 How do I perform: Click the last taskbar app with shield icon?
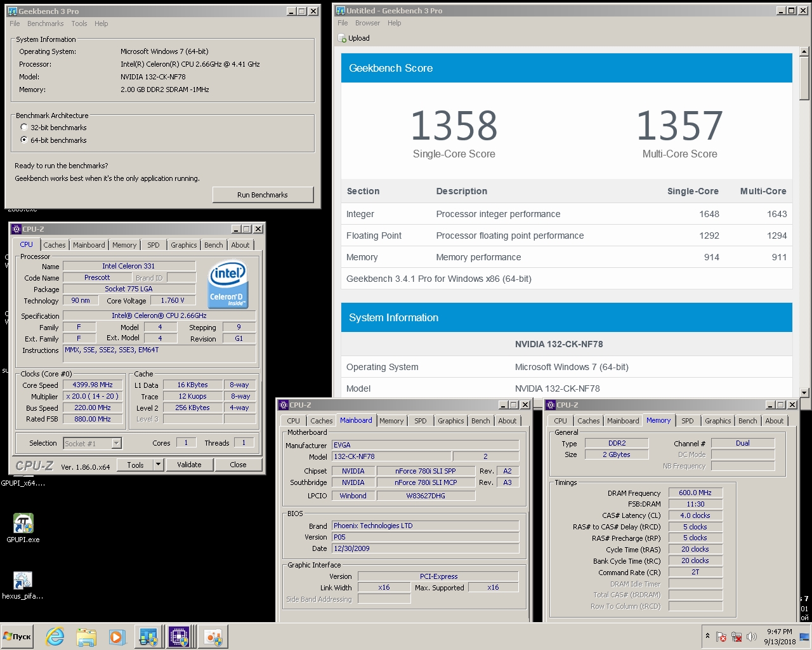(x=213, y=637)
